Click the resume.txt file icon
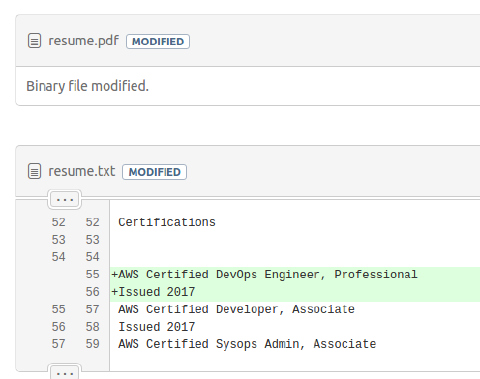 pos(34,171)
